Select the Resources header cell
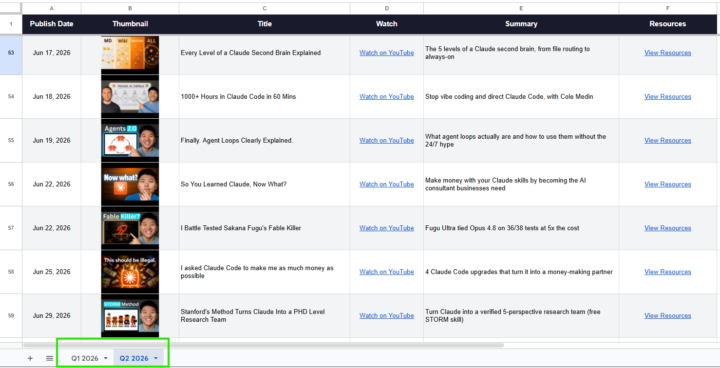The width and height of the screenshot is (720, 368). [668, 24]
